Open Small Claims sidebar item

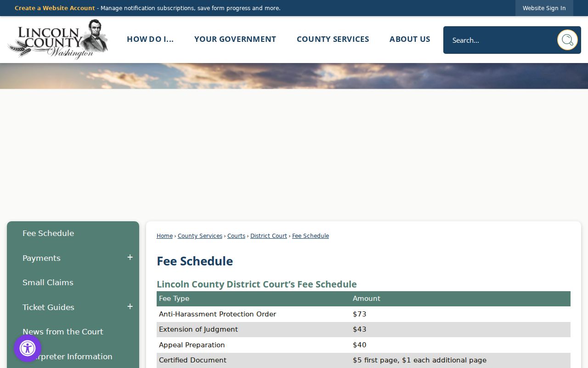pyautogui.click(x=48, y=282)
